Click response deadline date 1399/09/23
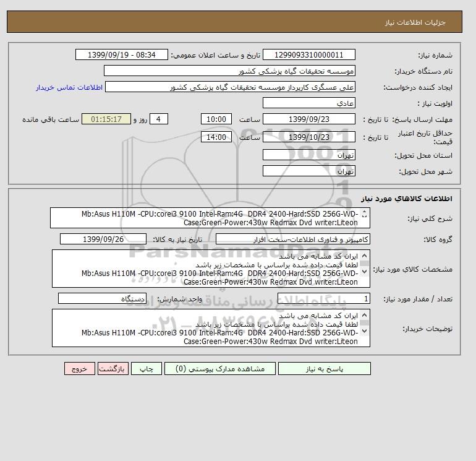The height and width of the screenshot is (461, 476). click(x=308, y=119)
